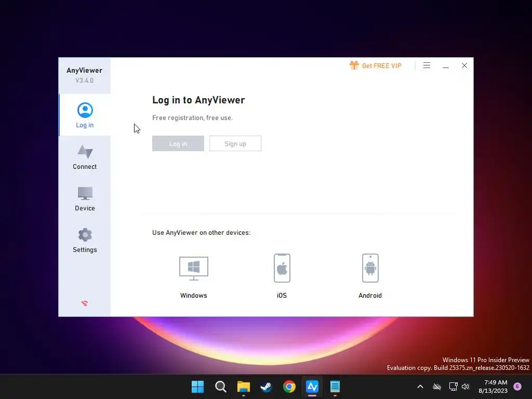Click the Free registration, free use text
Screen dimensions: 532x399
[192, 118]
